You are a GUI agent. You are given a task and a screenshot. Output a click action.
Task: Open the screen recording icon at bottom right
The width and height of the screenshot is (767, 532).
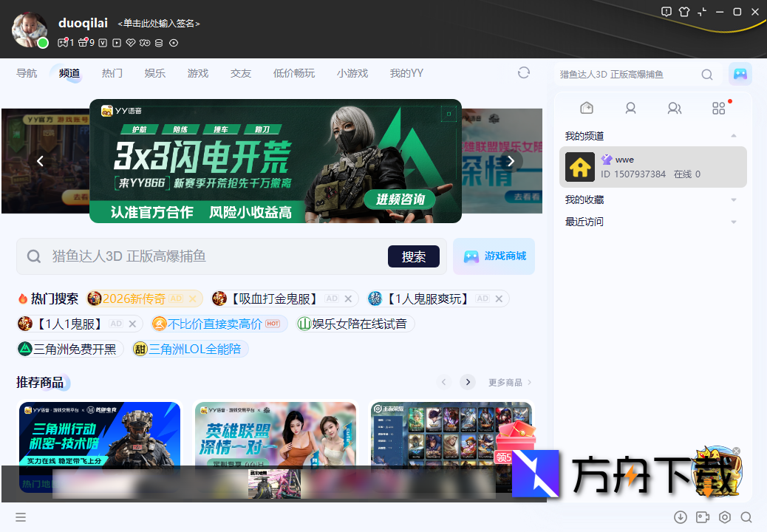tap(702, 517)
